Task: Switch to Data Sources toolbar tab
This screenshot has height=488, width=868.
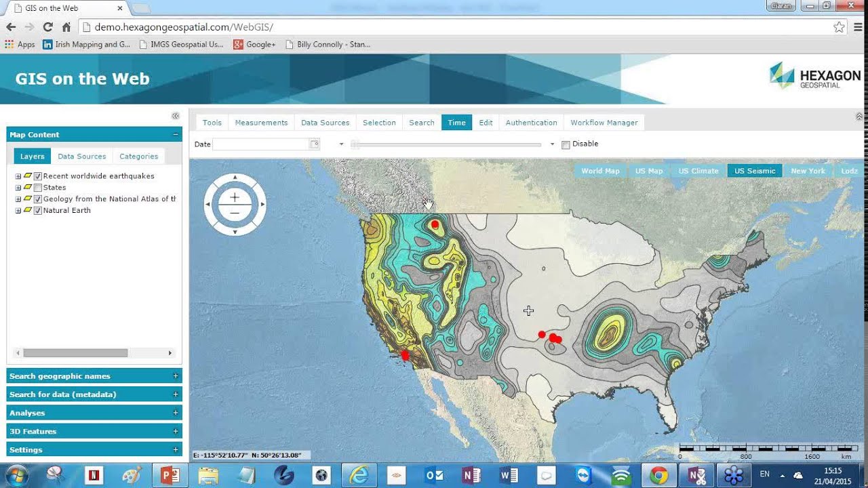Action: pyautogui.click(x=325, y=123)
